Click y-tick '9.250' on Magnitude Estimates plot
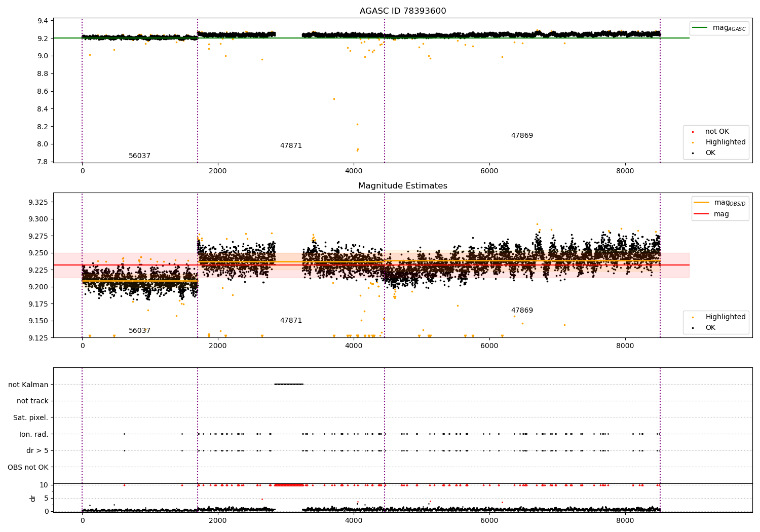The width and height of the screenshot is (760, 532). tap(39, 253)
